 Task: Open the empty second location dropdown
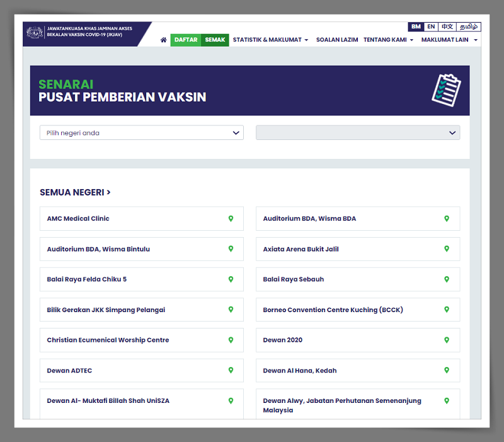click(357, 133)
